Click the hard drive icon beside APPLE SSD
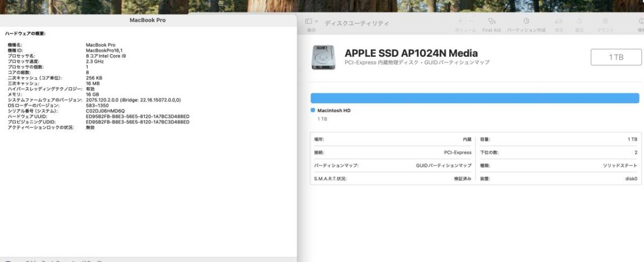Screen dimensions: 644x262 (x=324, y=57)
